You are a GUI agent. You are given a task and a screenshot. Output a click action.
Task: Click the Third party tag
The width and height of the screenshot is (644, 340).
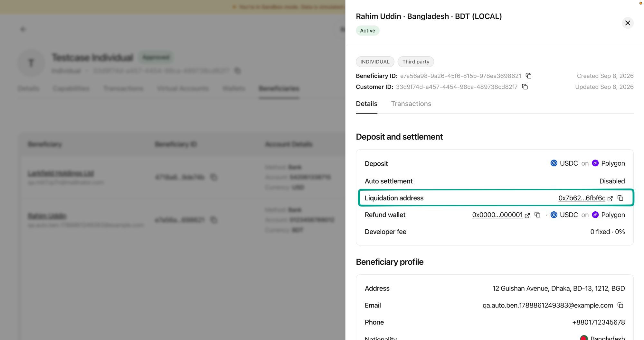pos(416,62)
